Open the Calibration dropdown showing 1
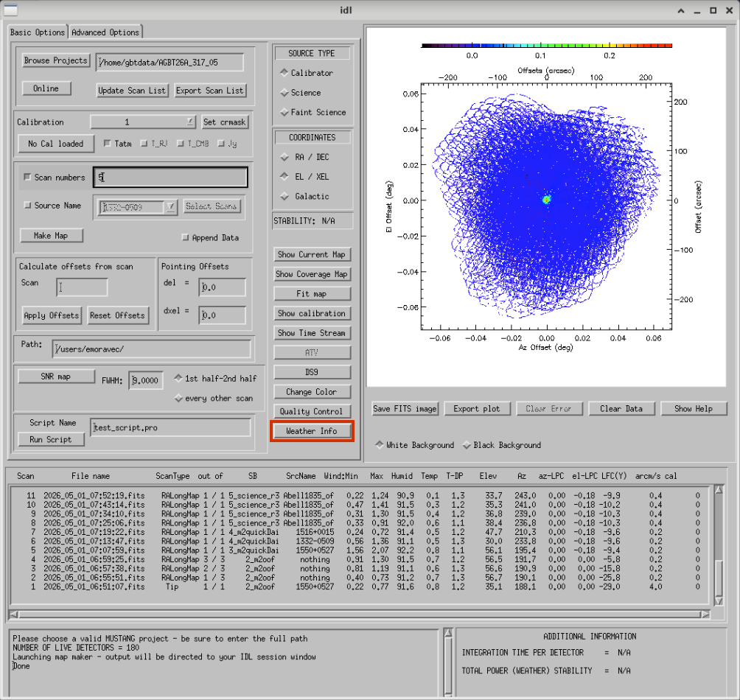 pyautogui.click(x=143, y=122)
